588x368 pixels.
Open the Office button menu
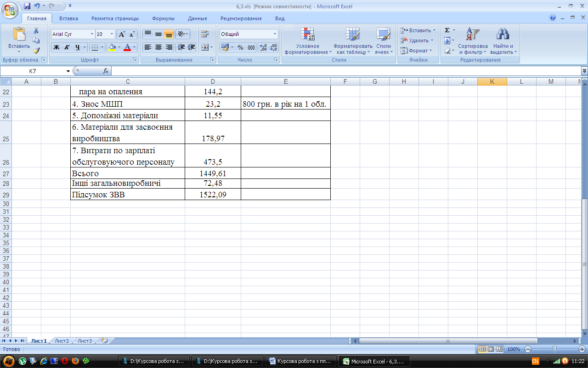click(x=10, y=9)
